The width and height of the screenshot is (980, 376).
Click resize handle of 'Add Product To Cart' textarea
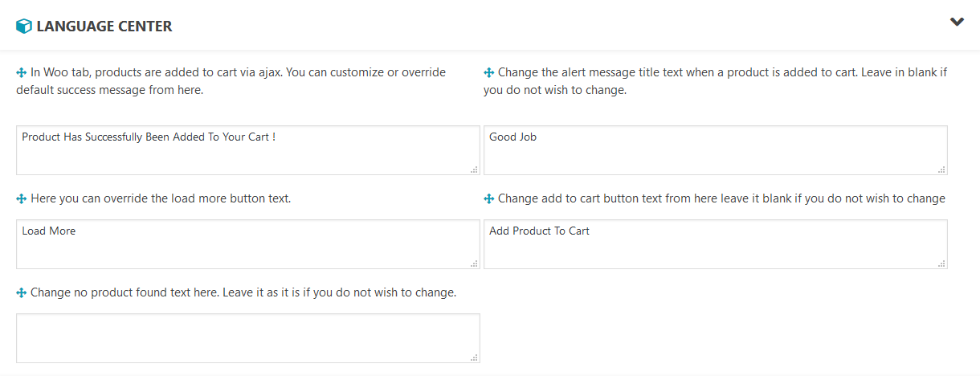click(x=941, y=264)
